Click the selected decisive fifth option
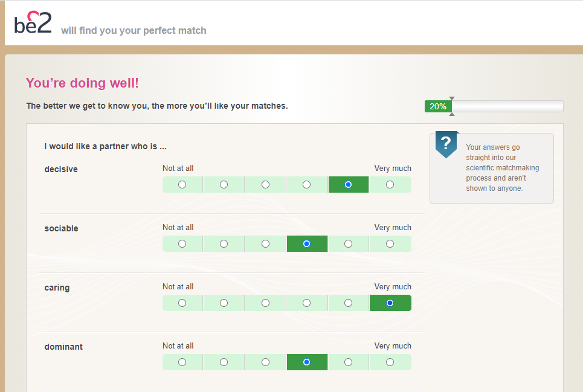 (x=348, y=185)
